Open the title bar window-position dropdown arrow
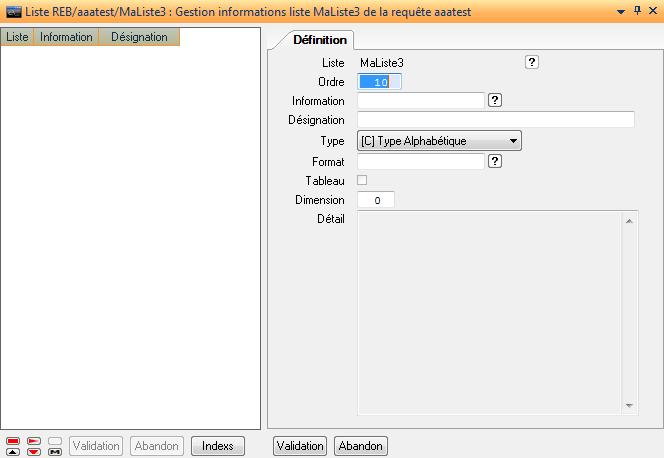Viewport: 664px width, 458px height. [x=621, y=11]
